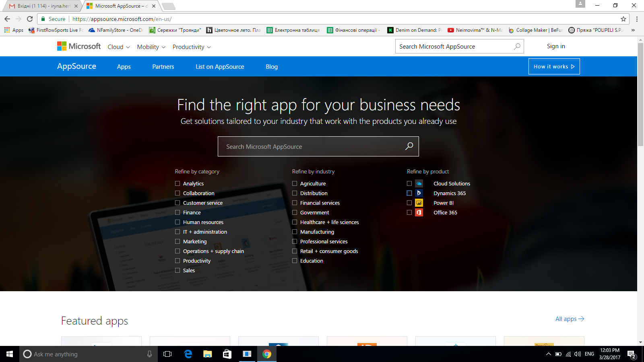Go to List on AppSource

(x=220, y=67)
